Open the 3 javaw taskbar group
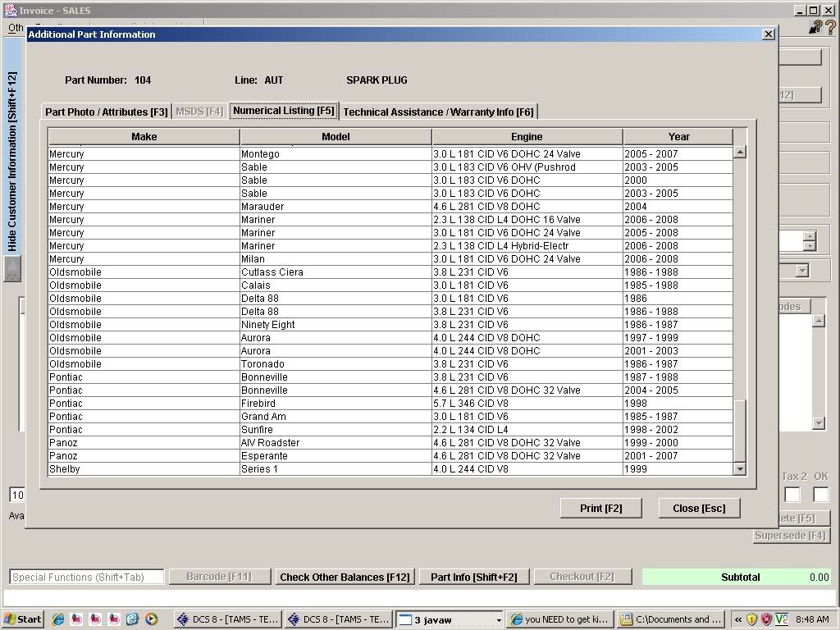This screenshot has height=630, width=840. (450, 619)
